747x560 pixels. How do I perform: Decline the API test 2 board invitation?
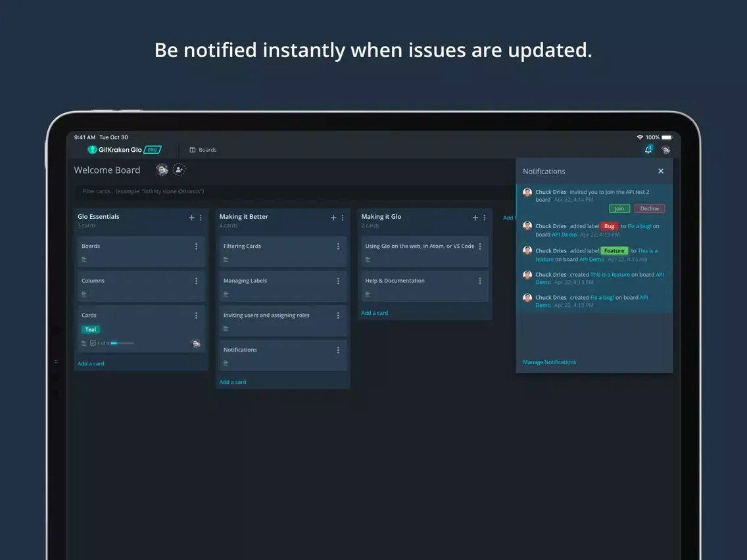pyautogui.click(x=649, y=208)
